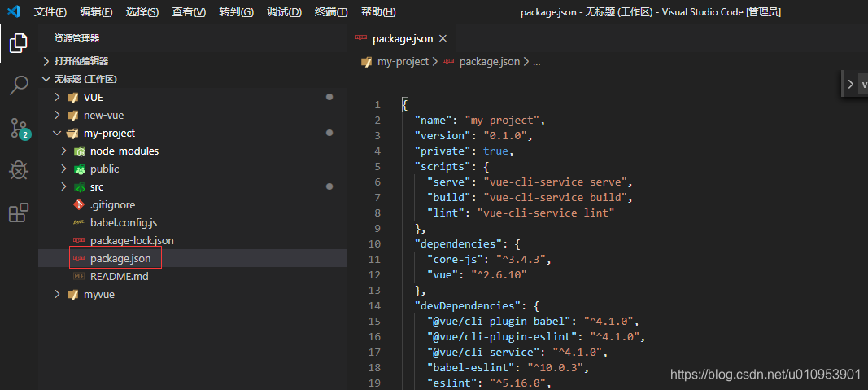Open the 选择(S) menu
The image size is (868, 390).
[142, 11]
